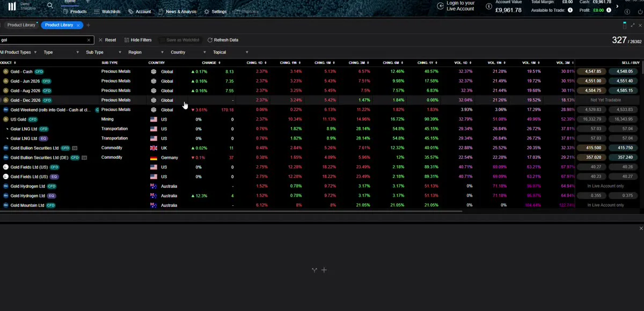Click sell price 415.500 for Gold Bullion Securities
Image resolution: width=644 pixels, height=311 pixels.
point(592,148)
